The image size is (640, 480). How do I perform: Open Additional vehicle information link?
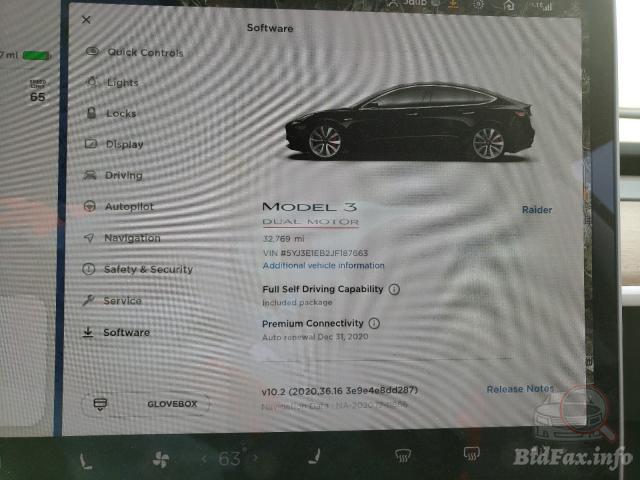324,266
